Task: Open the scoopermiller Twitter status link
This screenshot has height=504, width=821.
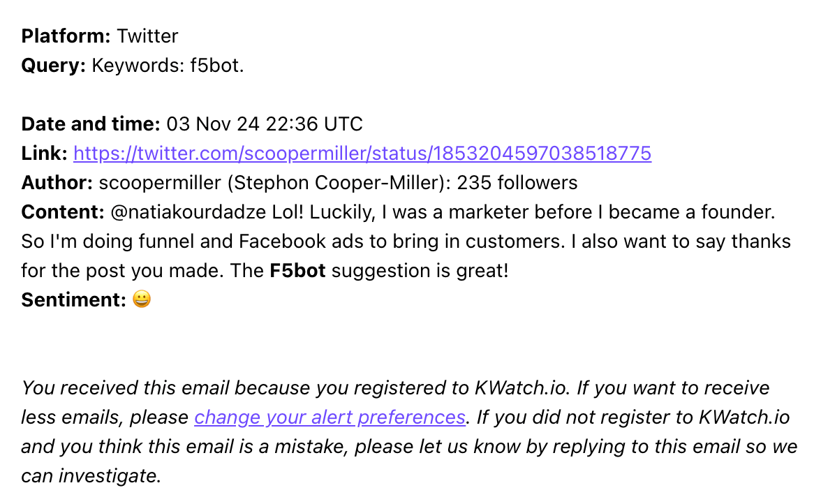Action: pyautogui.click(x=362, y=154)
